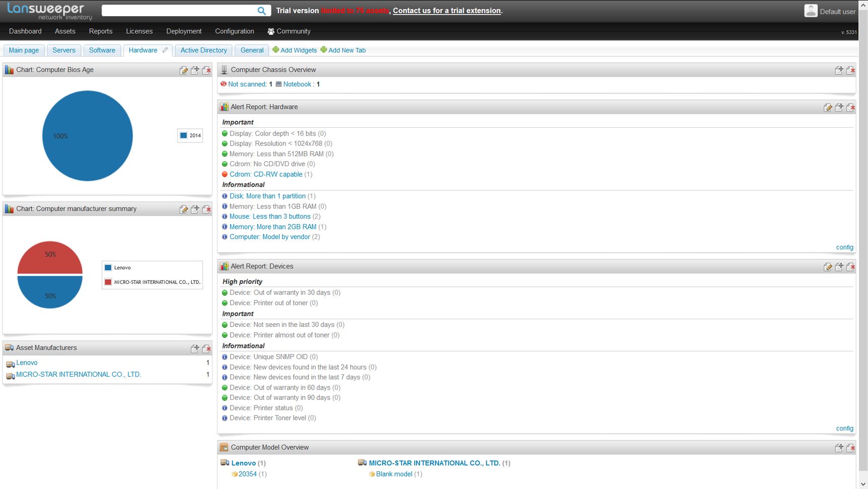Open the 20354 model link
Viewport: 868px width, 489px height.
(248, 474)
